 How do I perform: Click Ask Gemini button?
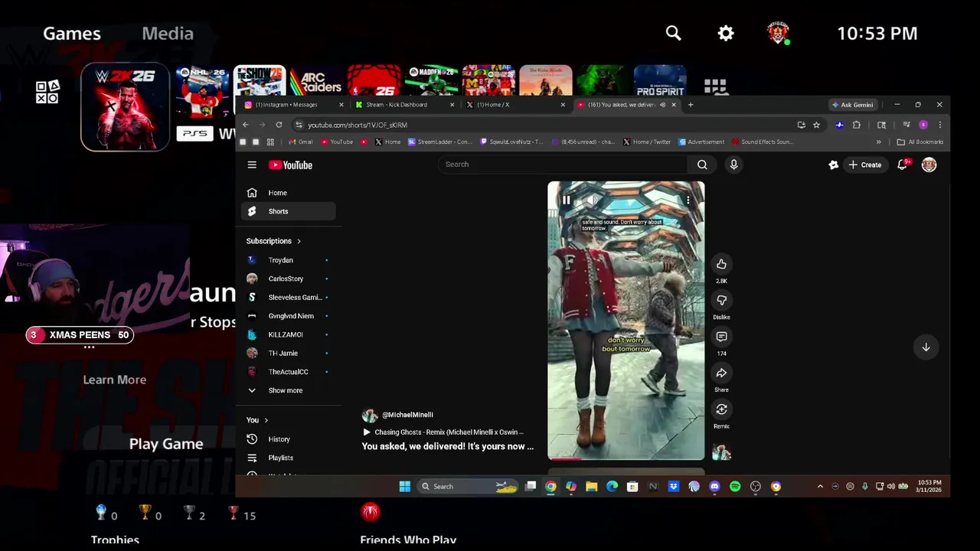click(x=853, y=105)
